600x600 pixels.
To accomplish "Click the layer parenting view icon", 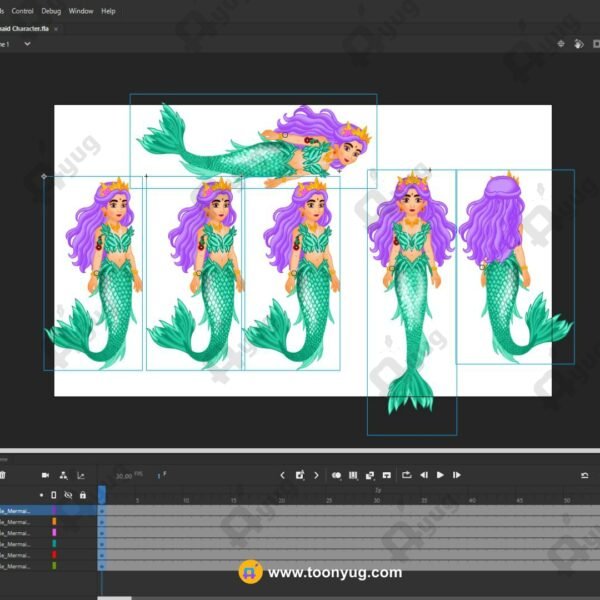I will [63, 475].
